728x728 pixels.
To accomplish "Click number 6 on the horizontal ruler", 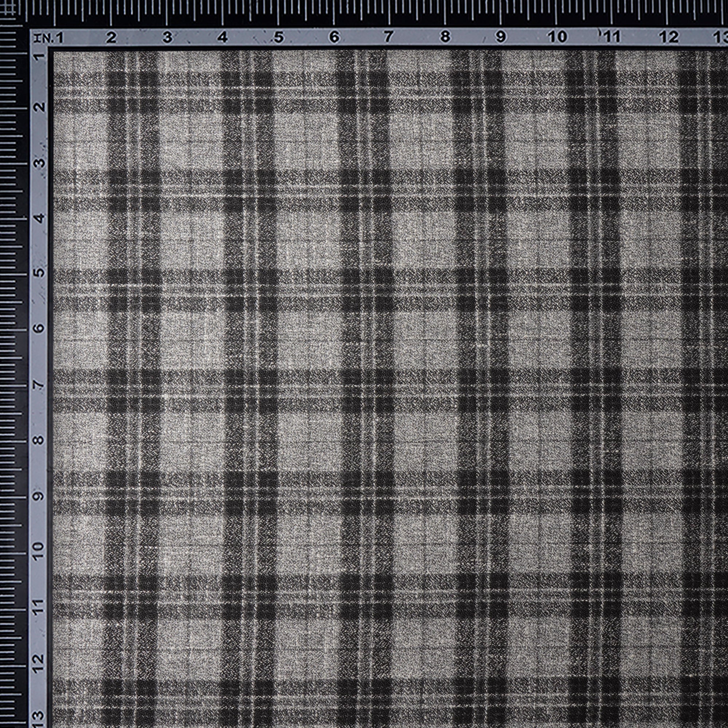I will pos(334,37).
